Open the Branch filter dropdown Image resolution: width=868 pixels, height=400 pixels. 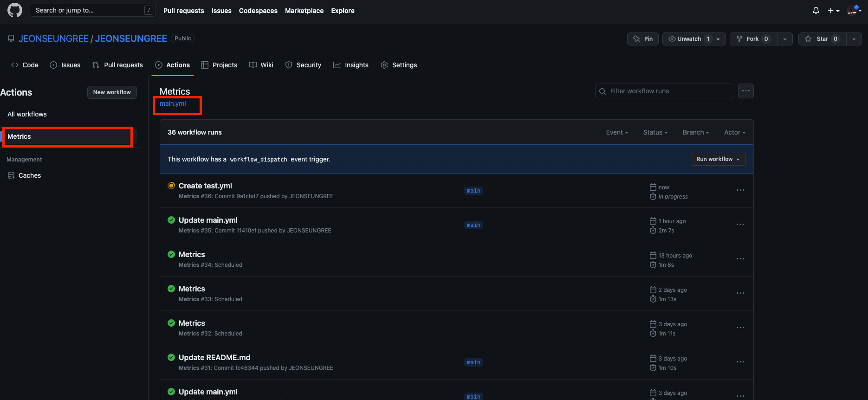696,132
